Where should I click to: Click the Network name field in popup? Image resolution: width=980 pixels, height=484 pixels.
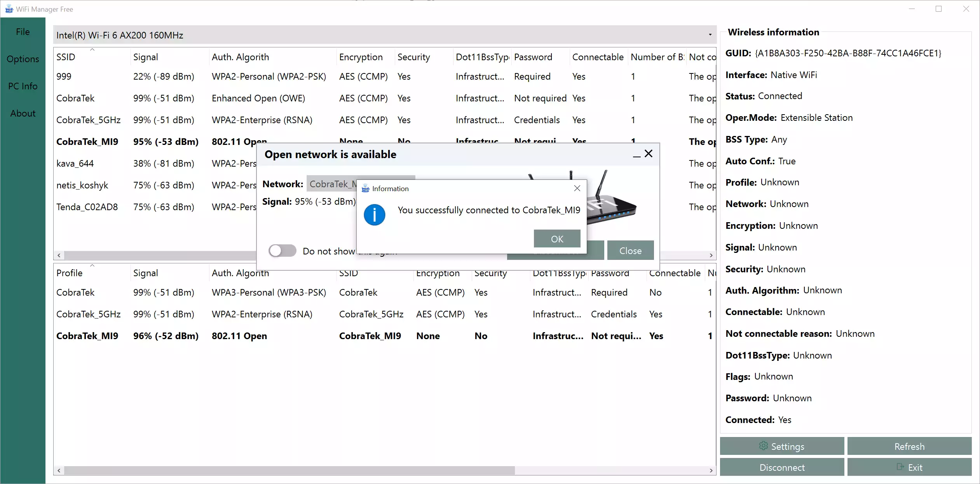click(333, 184)
